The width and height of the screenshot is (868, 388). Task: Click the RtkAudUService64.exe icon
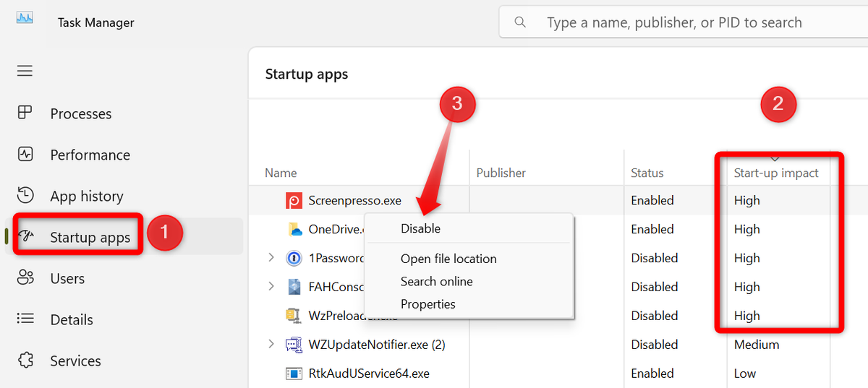click(294, 374)
